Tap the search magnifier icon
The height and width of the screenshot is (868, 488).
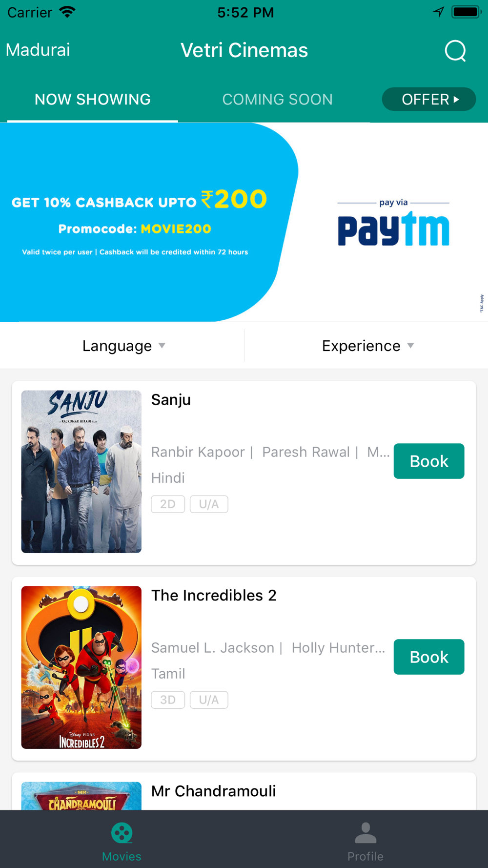[455, 51]
